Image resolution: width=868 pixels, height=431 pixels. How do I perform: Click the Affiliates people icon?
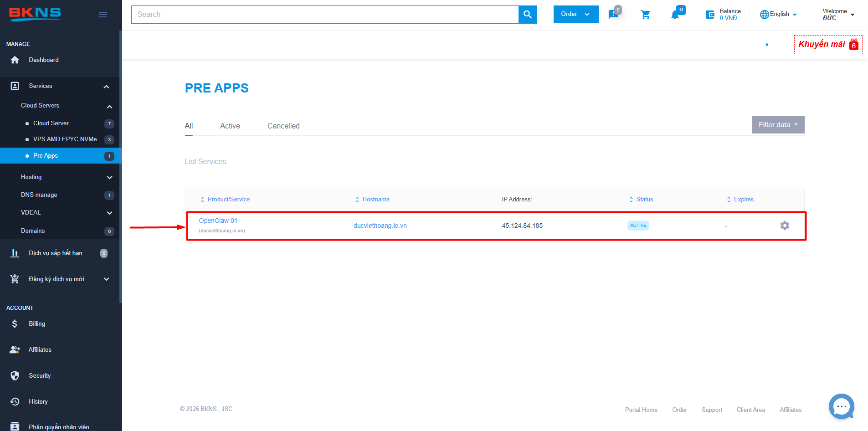tap(15, 349)
